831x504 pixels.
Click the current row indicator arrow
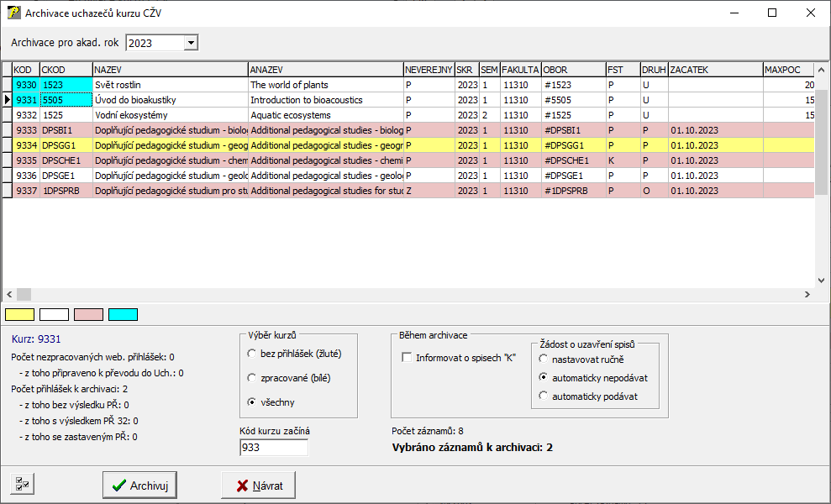click(7, 100)
